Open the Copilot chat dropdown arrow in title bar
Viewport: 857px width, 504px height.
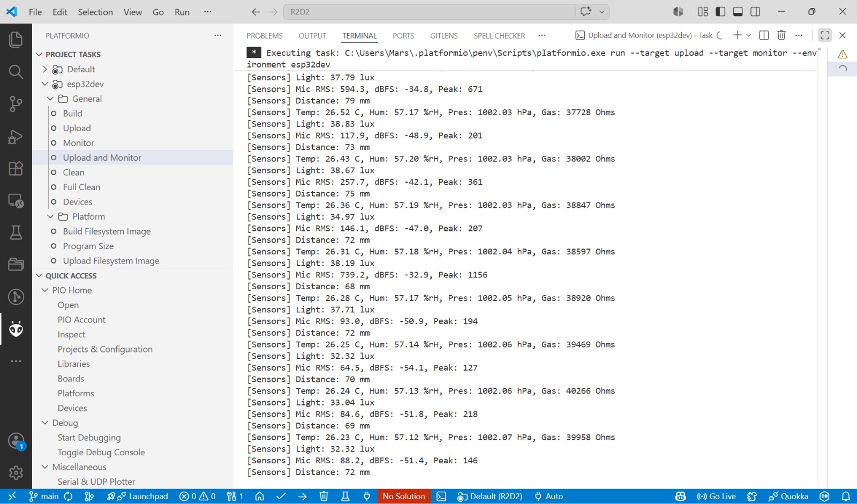click(602, 12)
